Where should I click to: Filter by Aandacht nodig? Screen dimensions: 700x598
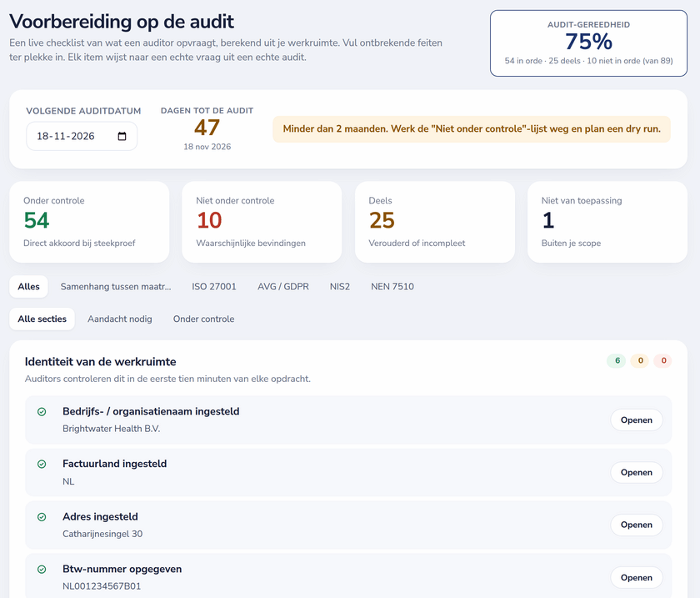[x=120, y=319]
